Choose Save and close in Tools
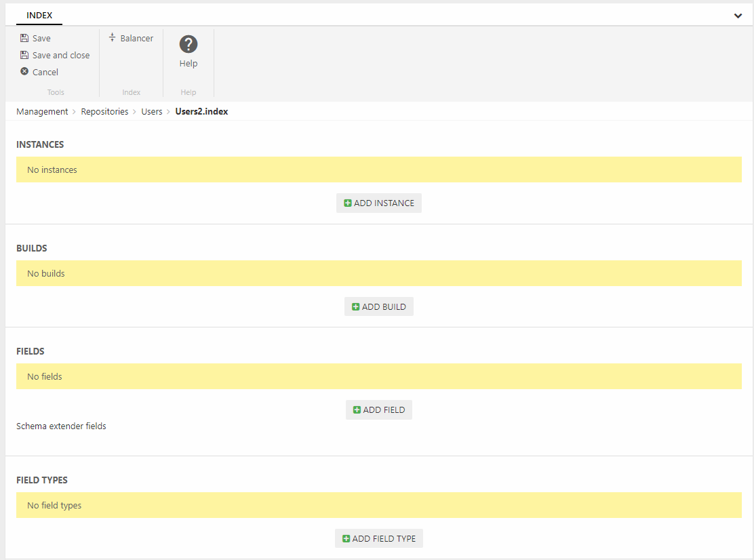This screenshot has width=754, height=560. click(x=60, y=56)
